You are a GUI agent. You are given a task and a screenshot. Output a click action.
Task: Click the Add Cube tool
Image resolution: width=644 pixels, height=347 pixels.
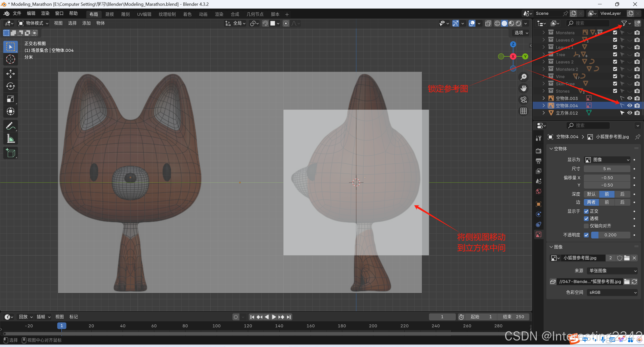point(10,153)
